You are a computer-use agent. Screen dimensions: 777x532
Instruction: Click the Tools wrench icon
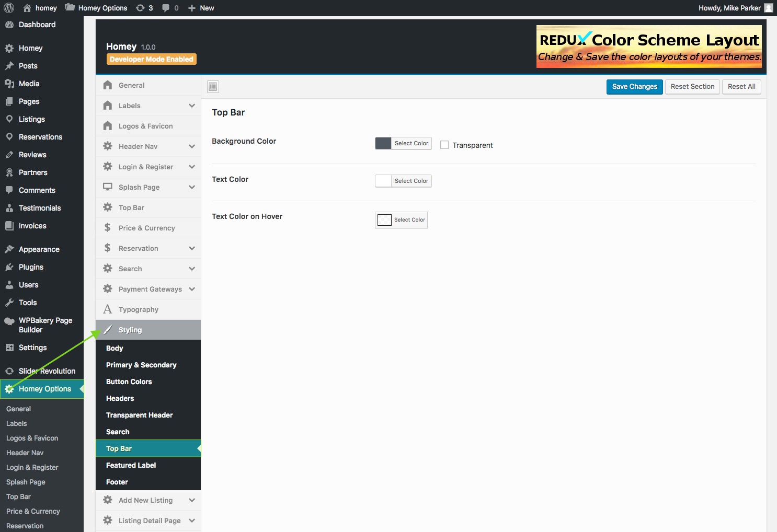(x=9, y=303)
